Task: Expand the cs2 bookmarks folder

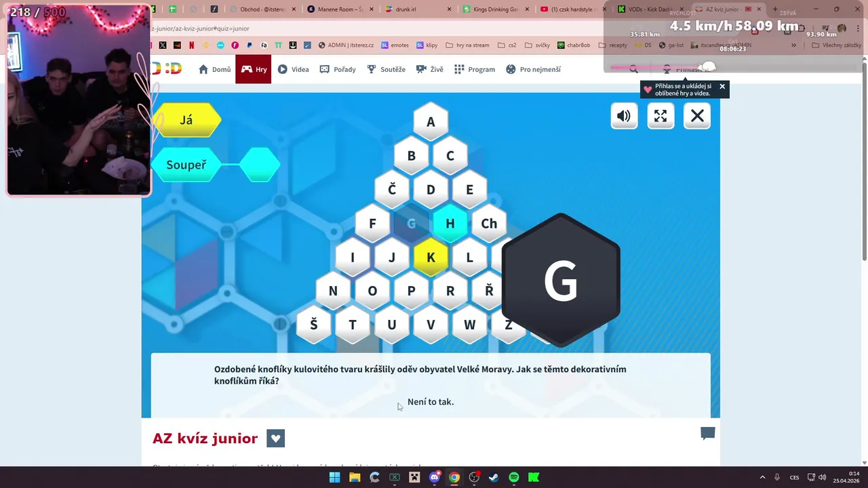Action: point(507,45)
